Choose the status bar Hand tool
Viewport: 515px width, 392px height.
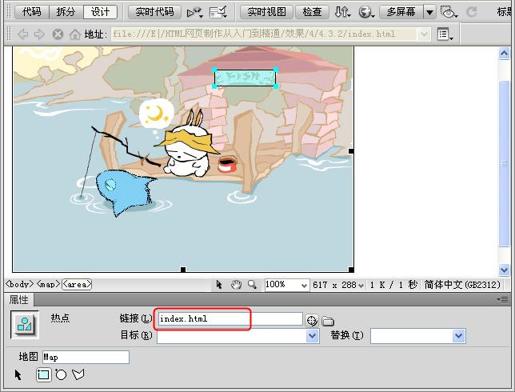tap(236, 285)
